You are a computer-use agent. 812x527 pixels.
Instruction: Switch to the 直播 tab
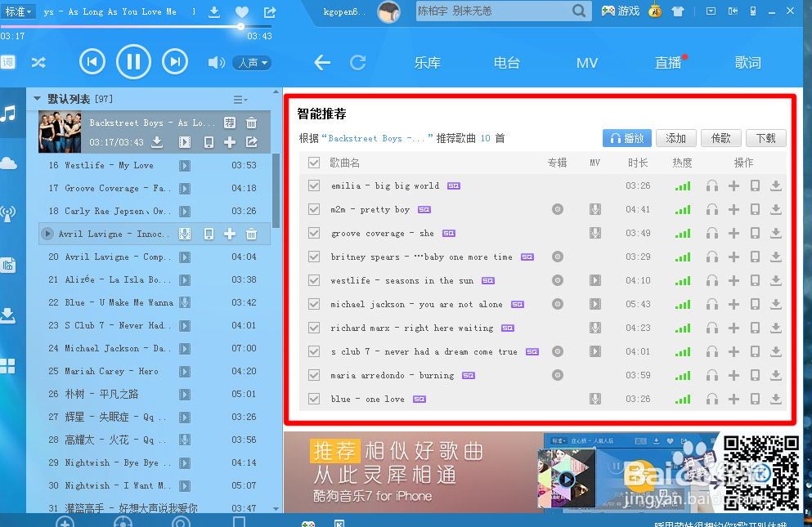point(668,63)
